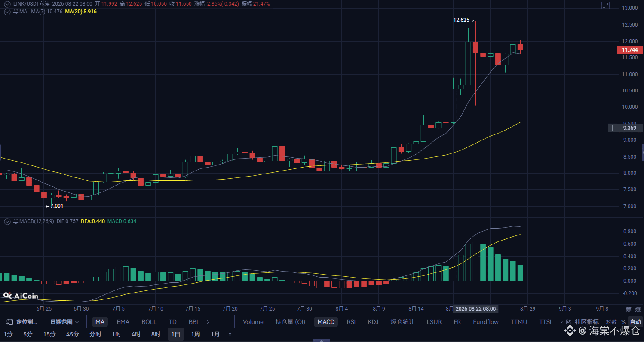Switch price scale to percent mode
This screenshot has height=342, width=644.
coord(623,322)
